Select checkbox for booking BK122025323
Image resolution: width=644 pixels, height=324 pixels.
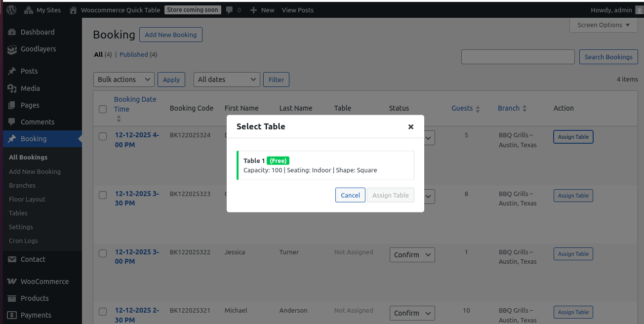pyautogui.click(x=103, y=195)
